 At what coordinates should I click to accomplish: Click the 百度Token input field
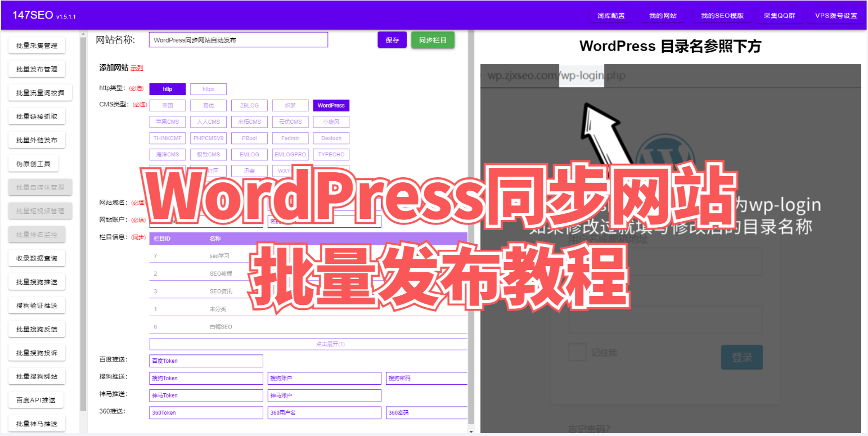pyautogui.click(x=206, y=361)
